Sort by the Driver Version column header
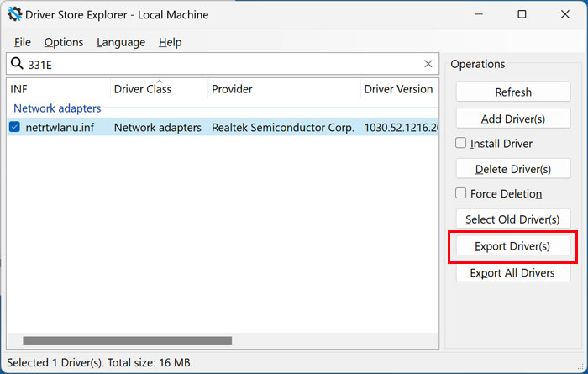The height and width of the screenshot is (374, 588). point(399,89)
